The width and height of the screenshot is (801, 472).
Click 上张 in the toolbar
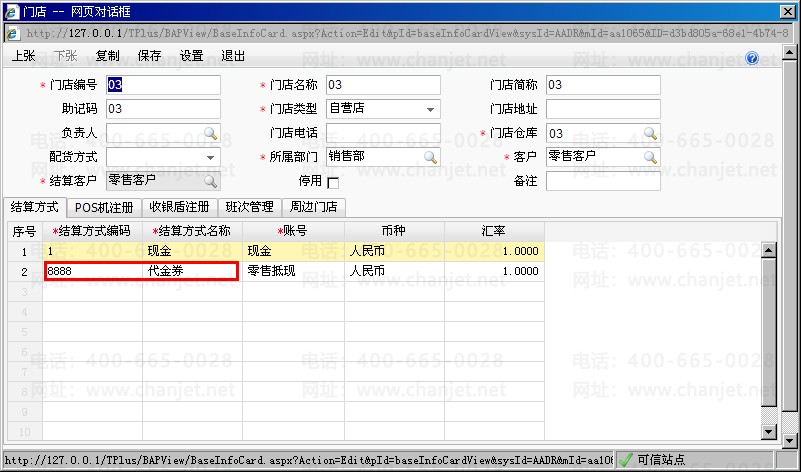coord(23,56)
